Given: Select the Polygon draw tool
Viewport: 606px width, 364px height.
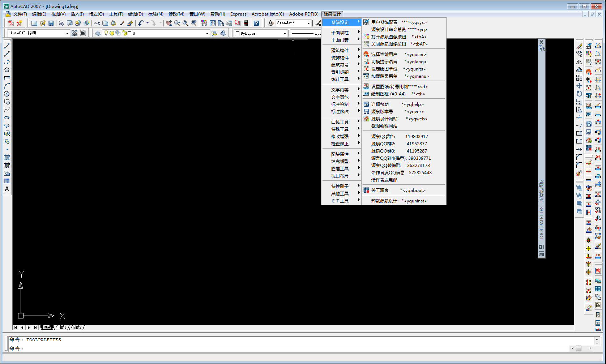Looking at the screenshot, I should pyautogui.click(x=7, y=70).
